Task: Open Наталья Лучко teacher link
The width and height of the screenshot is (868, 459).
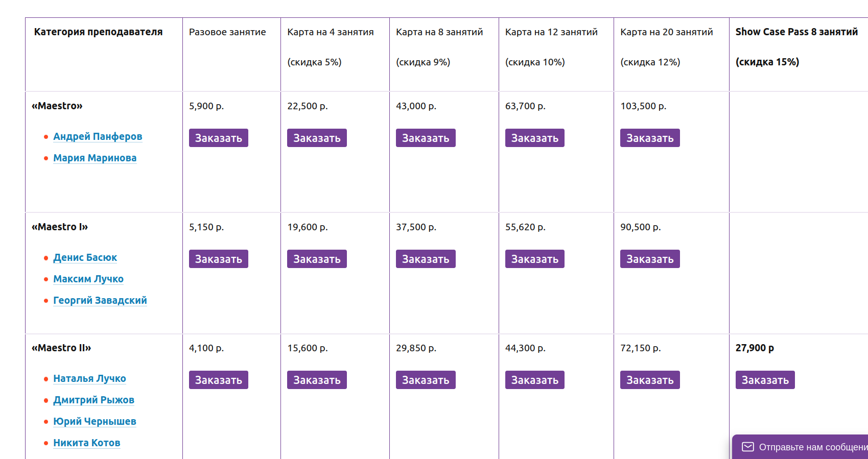Action: (x=89, y=379)
